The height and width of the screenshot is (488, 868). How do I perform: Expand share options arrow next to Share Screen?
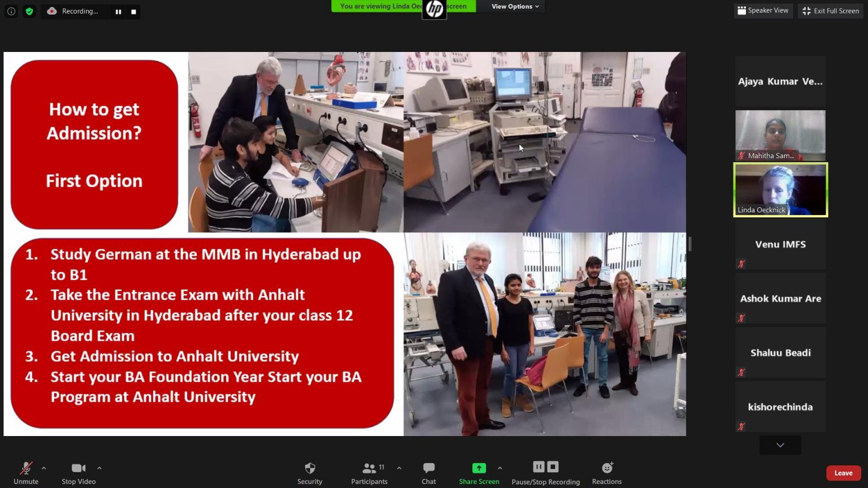[500, 468]
